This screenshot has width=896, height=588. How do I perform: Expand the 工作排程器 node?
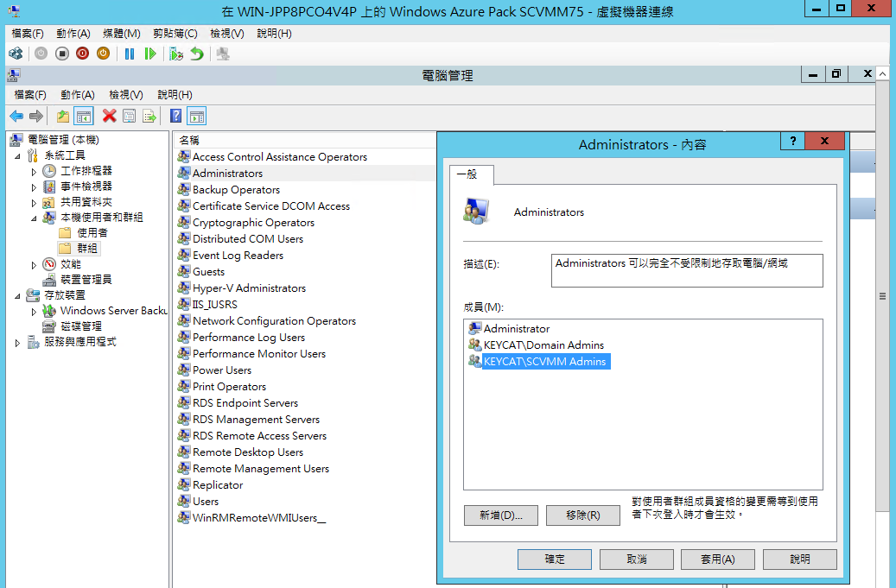pos(34,171)
